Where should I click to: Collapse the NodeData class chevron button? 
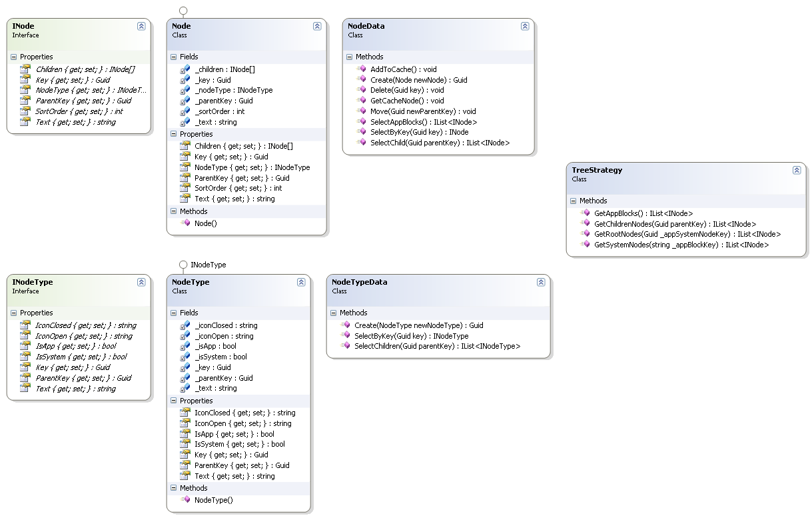525,26
